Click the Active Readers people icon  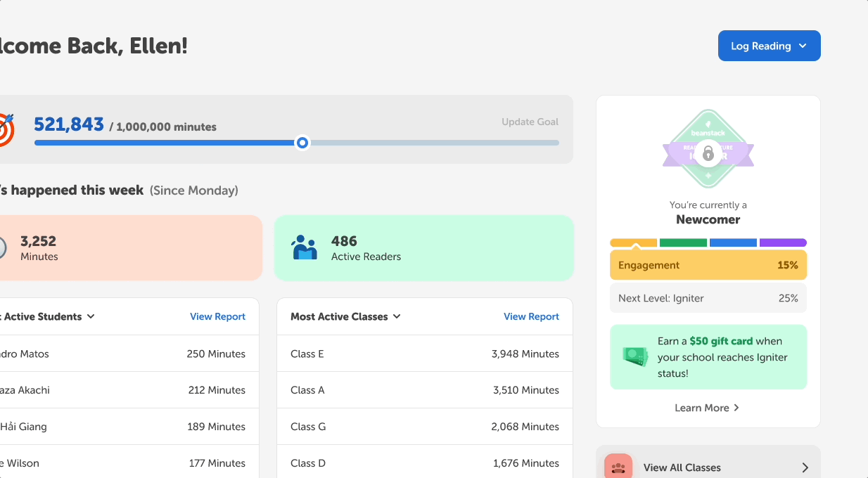point(305,247)
